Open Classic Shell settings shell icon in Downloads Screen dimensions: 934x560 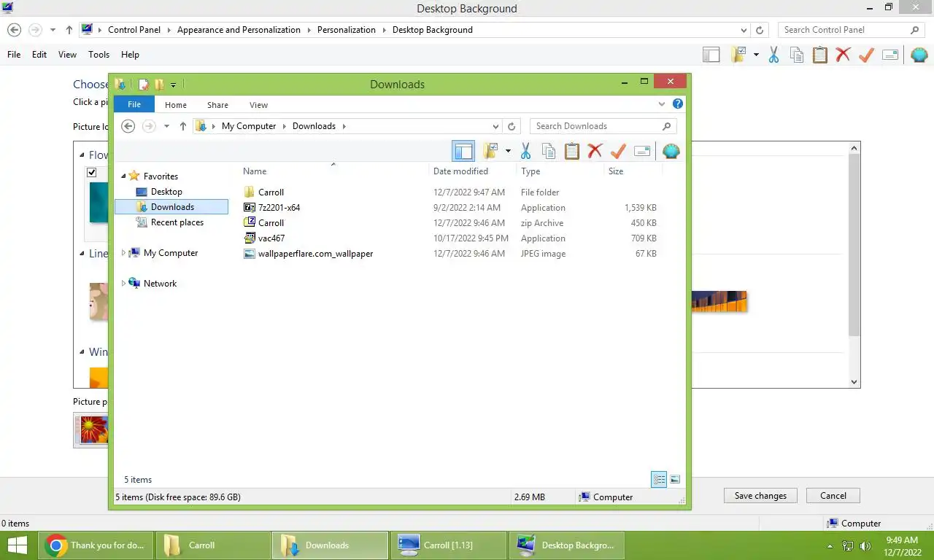[x=671, y=151]
